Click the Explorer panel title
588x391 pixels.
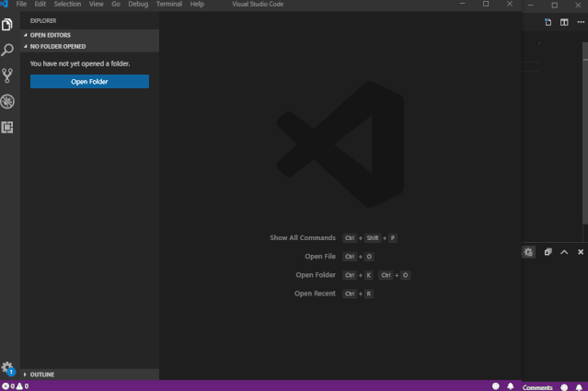43,20
